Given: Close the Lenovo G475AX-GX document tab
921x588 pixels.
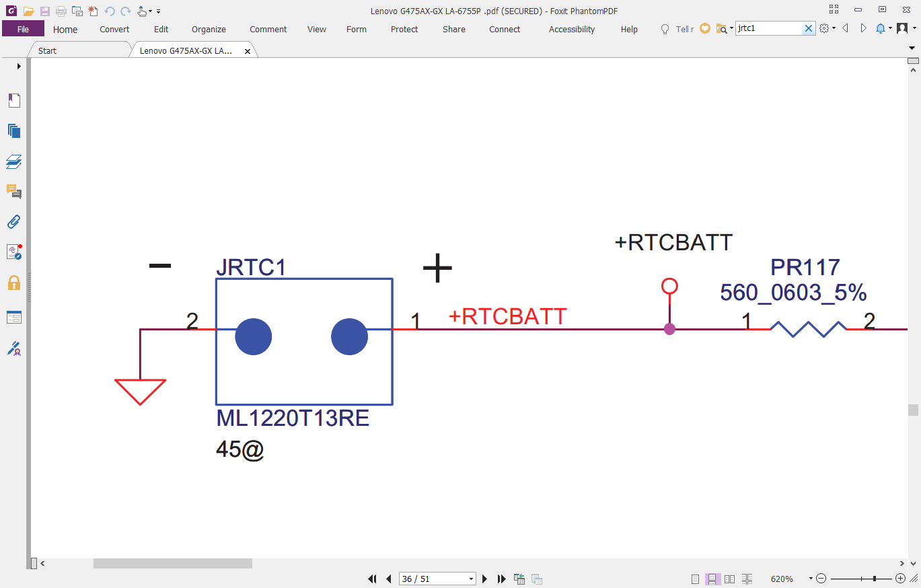Looking at the screenshot, I should tap(248, 52).
